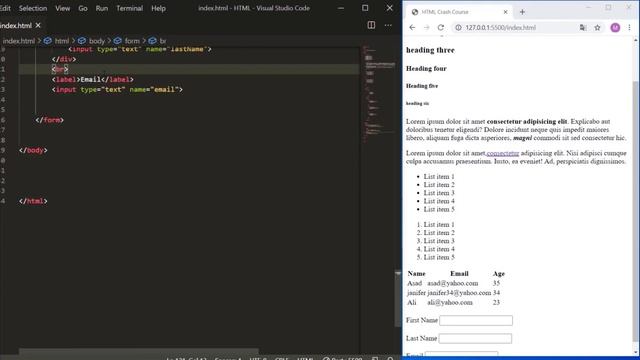Go forward in the browser
The height and width of the screenshot is (360, 640).
(x=427, y=27)
